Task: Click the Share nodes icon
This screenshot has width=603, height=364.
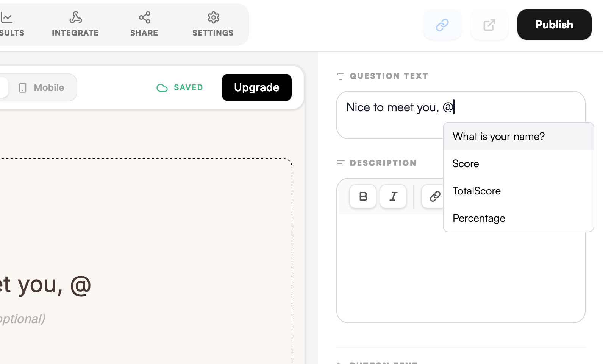Action: click(x=144, y=17)
